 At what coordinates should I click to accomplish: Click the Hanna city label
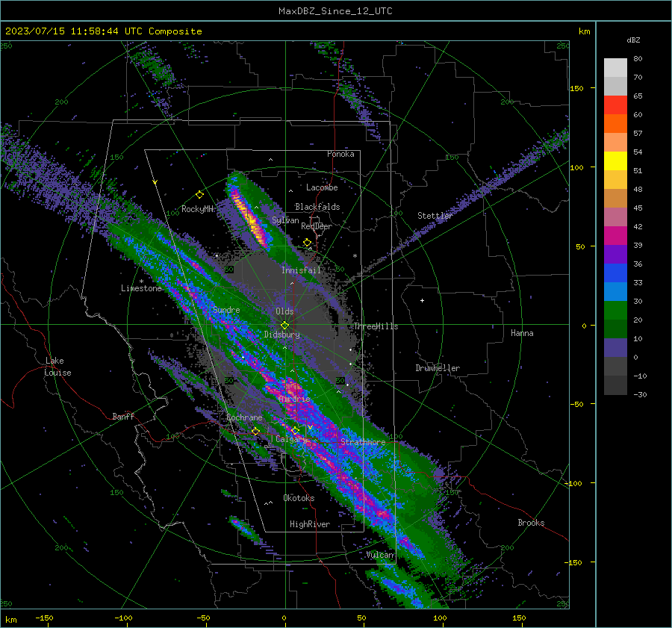[x=522, y=333]
